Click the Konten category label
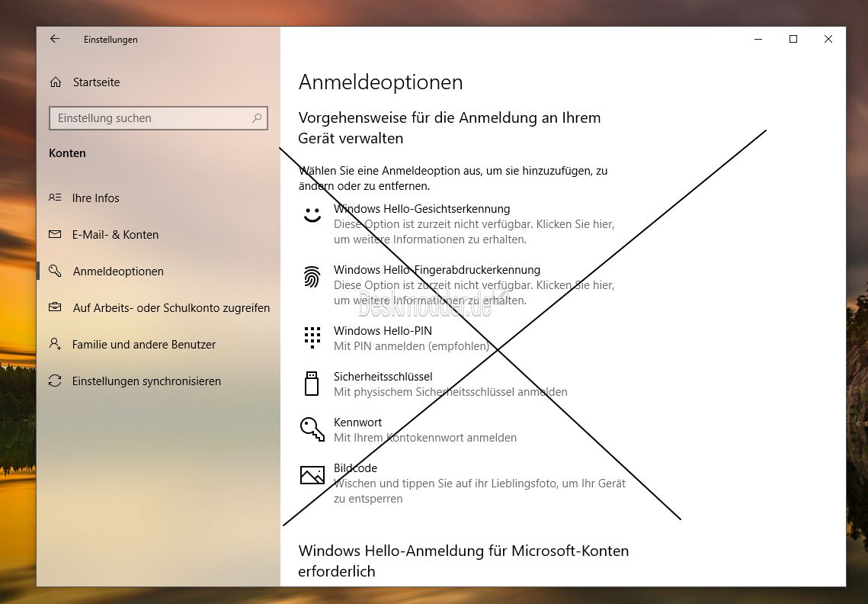868x604 pixels. coord(67,153)
